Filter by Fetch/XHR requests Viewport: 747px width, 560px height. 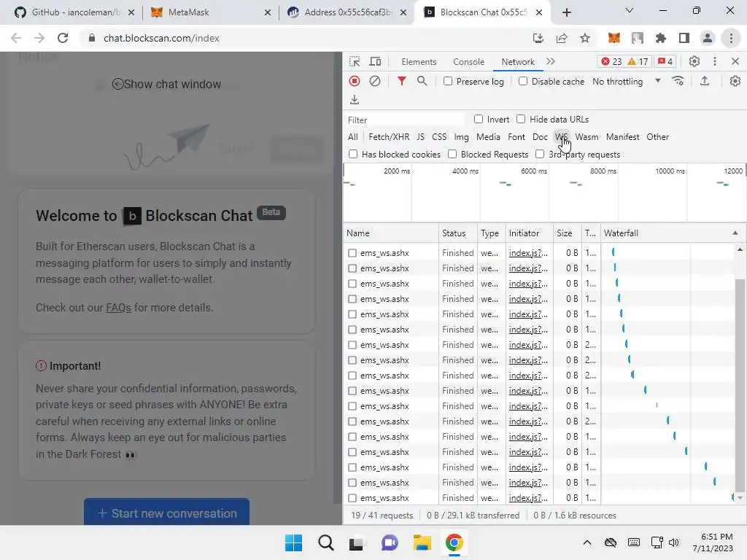pyautogui.click(x=389, y=136)
